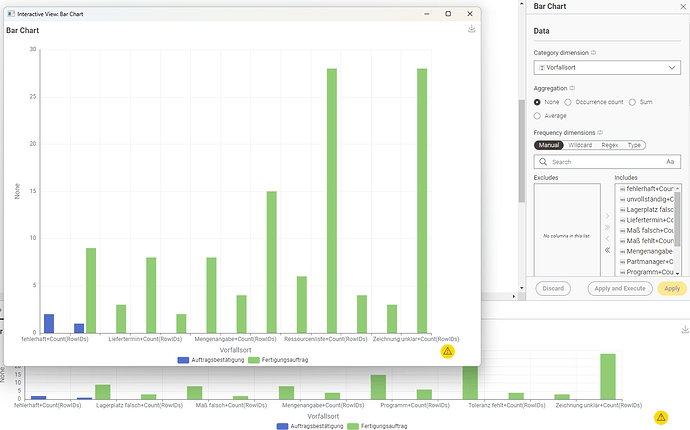Click the chart download icon

click(471, 30)
